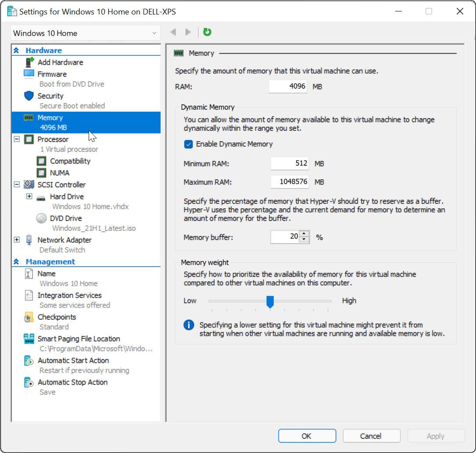Open Compatibility under Processor
The height and width of the screenshot is (453, 476).
[x=70, y=161]
